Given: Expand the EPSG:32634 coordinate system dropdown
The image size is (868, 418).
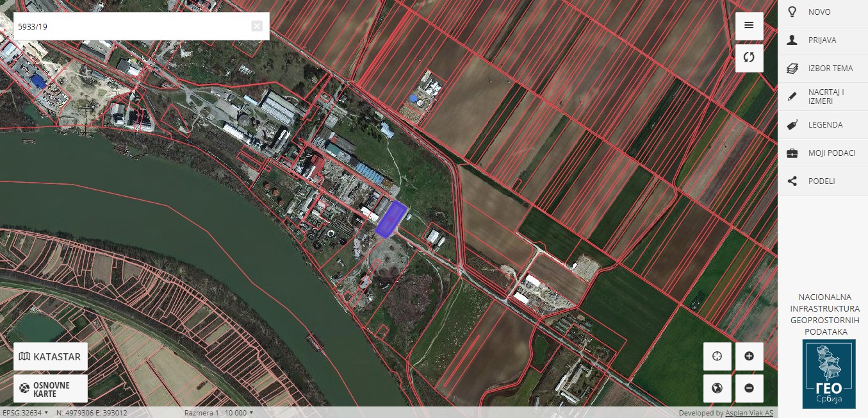Looking at the screenshot, I should pos(25,413).
